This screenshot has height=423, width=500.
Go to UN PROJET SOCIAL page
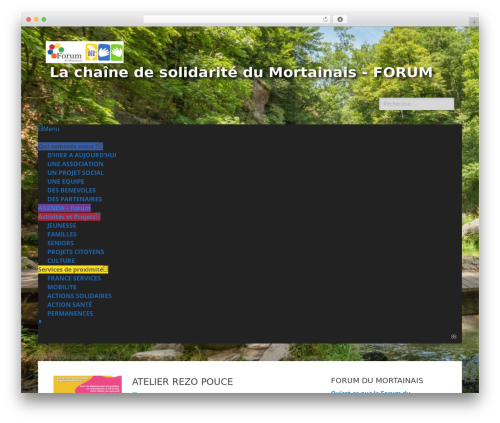coord(76,173)
